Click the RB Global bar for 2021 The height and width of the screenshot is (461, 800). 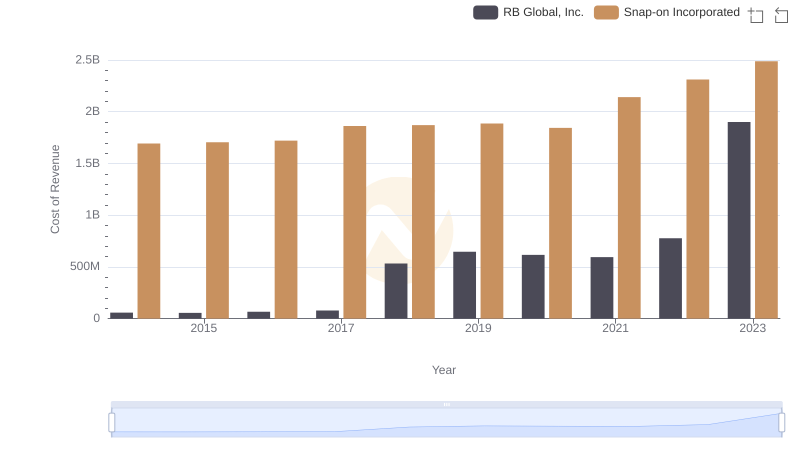pos(602,288)
